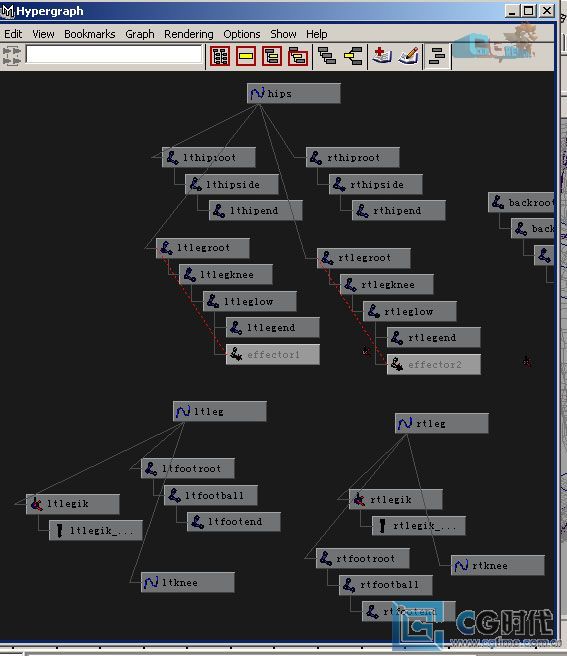Switch to scene hierarchy view icon
This screenshot has width=567, height=656.
[x=327, y=56]
